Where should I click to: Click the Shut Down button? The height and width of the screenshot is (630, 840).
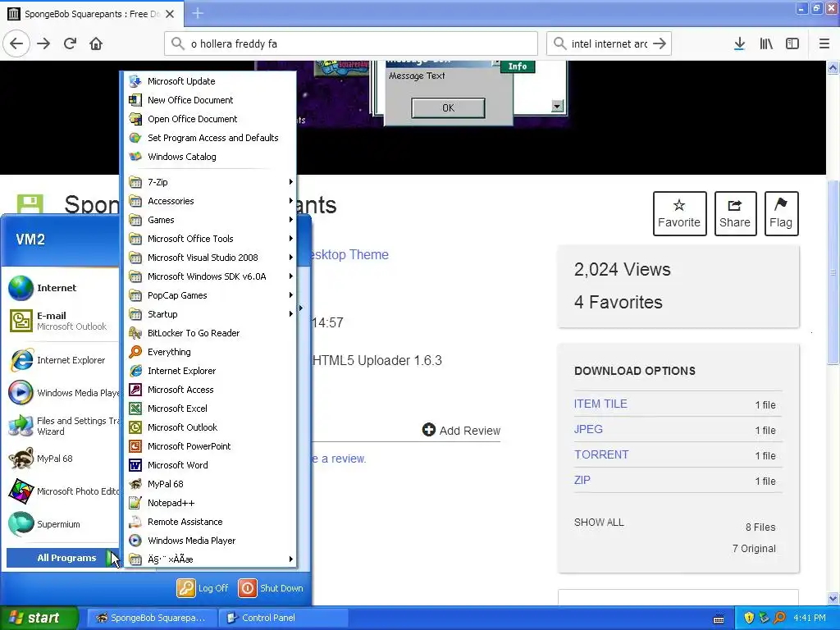(x=271, y=588)
